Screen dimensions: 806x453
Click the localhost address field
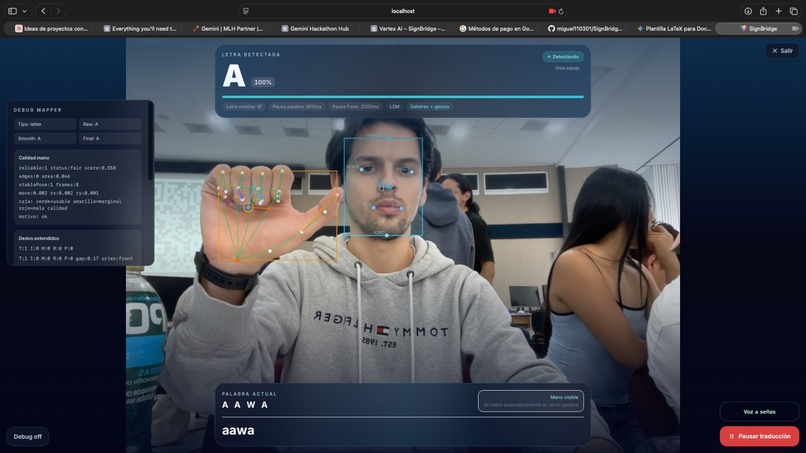click(402, 11)
